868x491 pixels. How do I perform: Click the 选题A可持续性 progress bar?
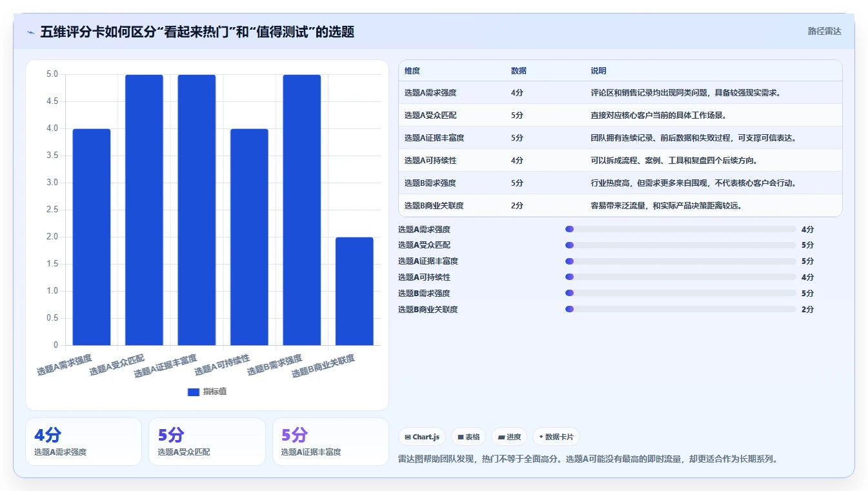(x=680, y=277)
